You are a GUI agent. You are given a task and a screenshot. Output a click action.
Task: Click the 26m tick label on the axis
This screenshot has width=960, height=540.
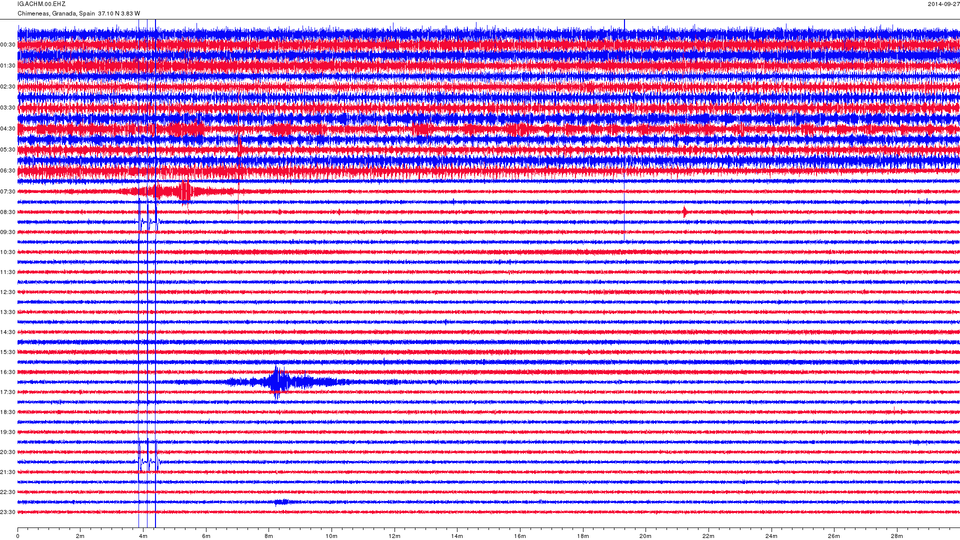pos(834,536)
